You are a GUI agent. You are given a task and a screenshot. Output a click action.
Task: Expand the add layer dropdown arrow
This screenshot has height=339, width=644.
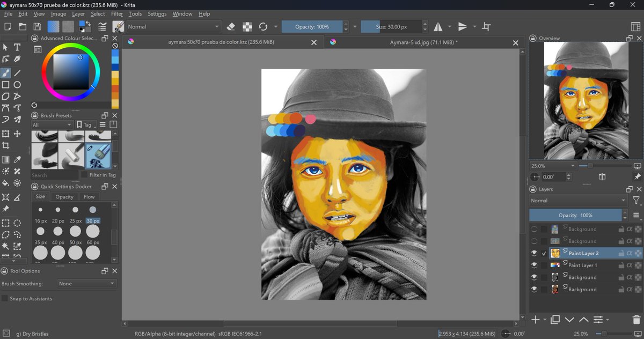coord(545,320)
